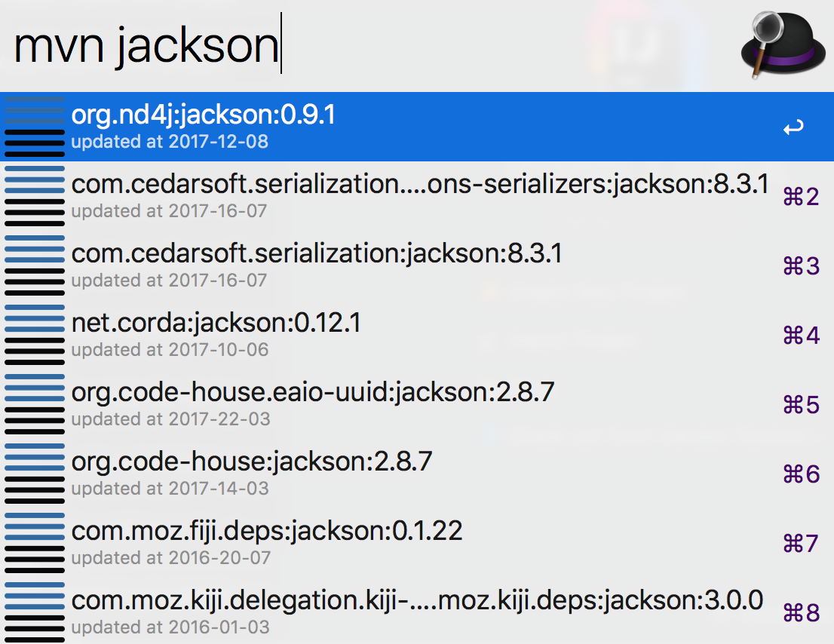
Task: Click 'updated at 2017-14-03' subtitle
Action: [x=170, y=489]
